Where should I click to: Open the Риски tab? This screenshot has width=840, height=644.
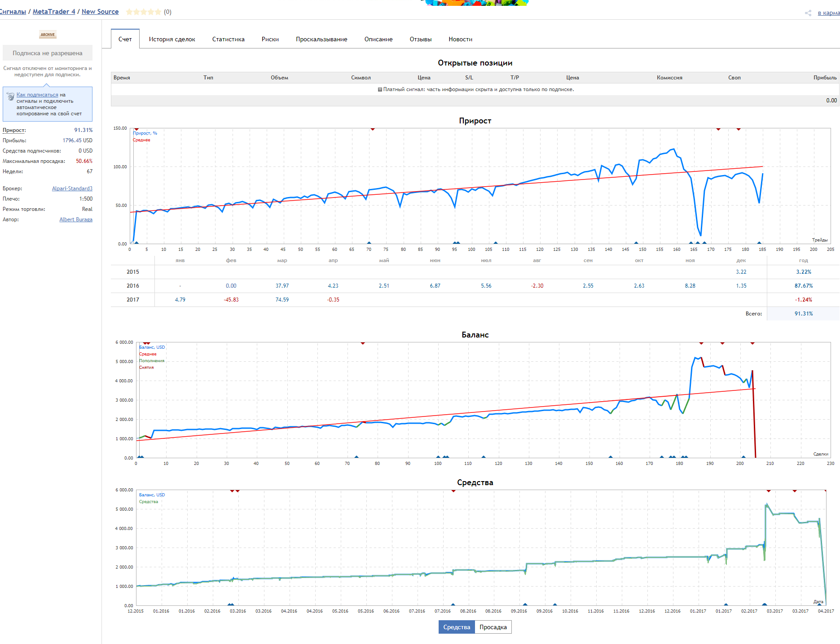point(270,39)
